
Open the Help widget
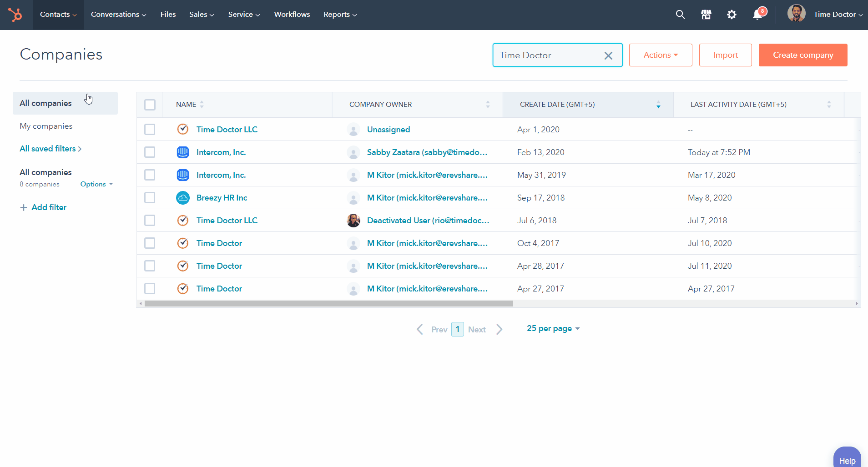click(x=847, y=457)
